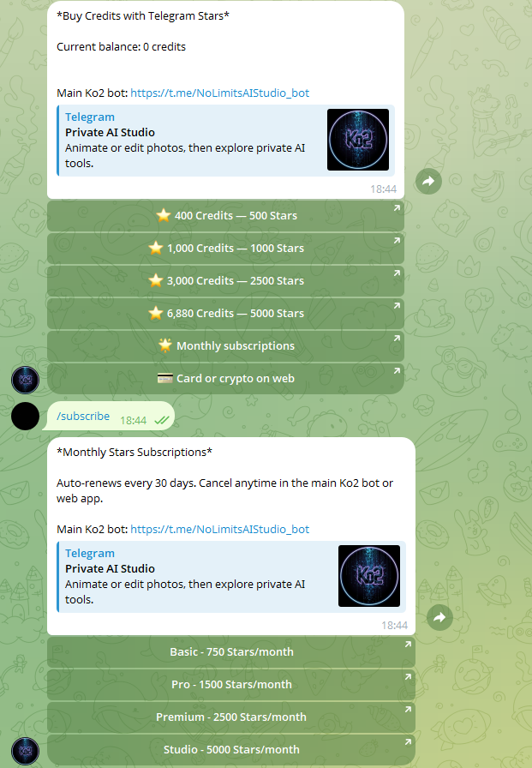The image size is (532, 768).
Task: Click forward arrow beside Buy Credits message
Action: coord(428,181)
